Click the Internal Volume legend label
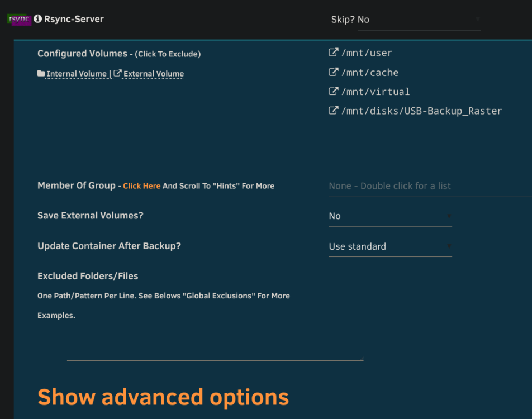 click(x=77, y=74)
